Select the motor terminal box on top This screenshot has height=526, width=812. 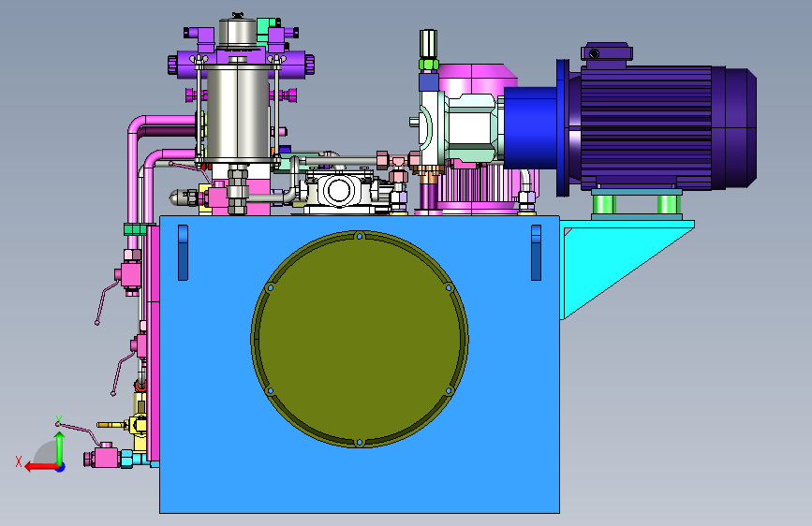(x=606, y=52)
